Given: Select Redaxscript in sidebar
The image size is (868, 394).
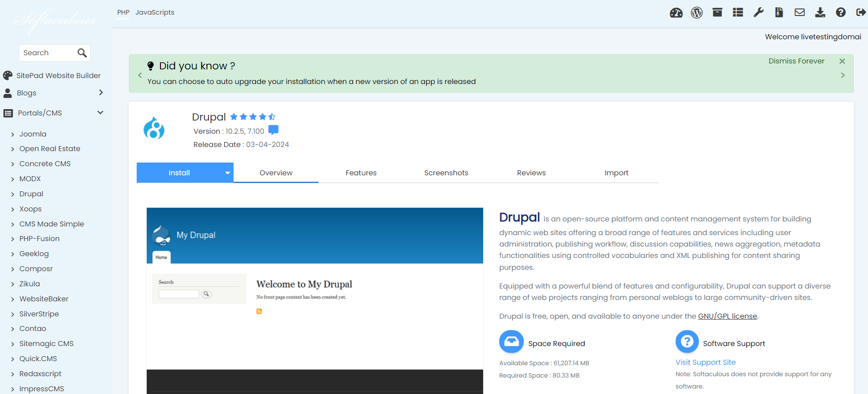Looking at the screenshot, I should click(40, 374).
